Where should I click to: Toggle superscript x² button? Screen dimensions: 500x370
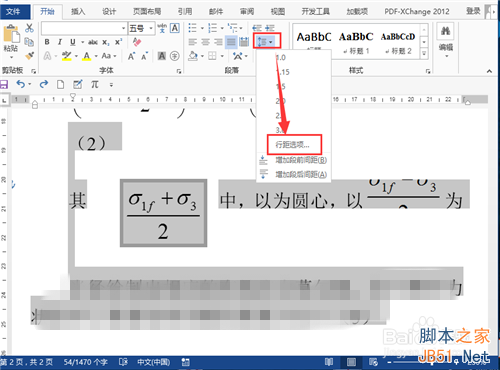pyautogui.click(x=118, y=42)
